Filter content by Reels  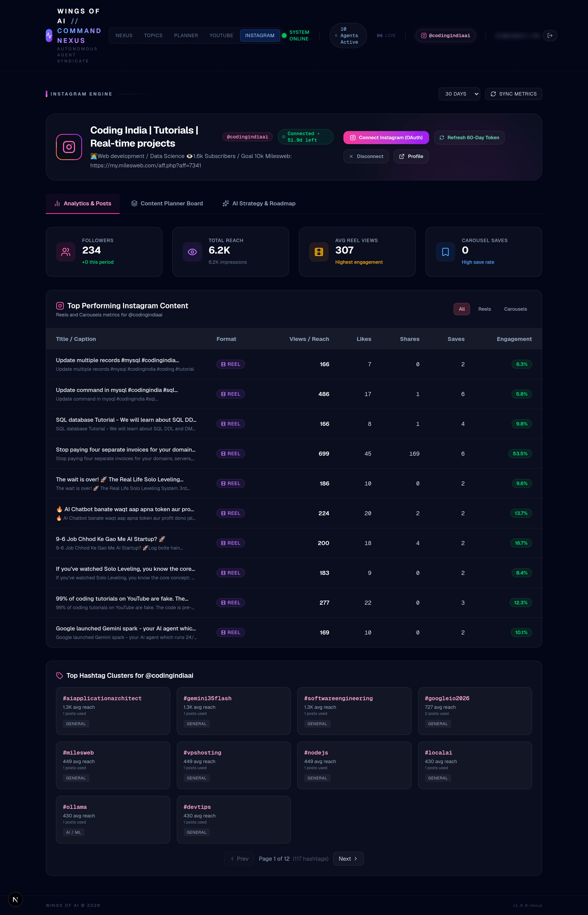[484, 309]
